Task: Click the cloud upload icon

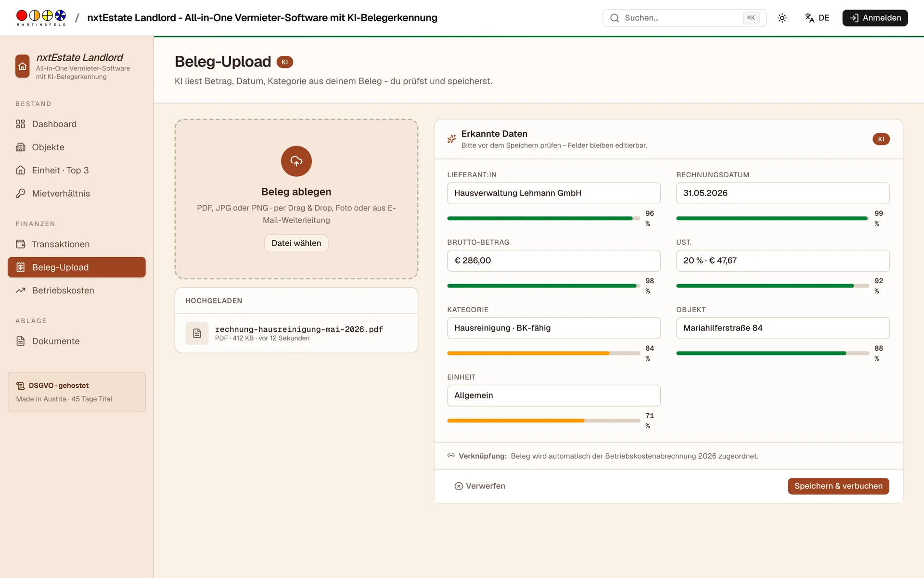Action: 296,161
